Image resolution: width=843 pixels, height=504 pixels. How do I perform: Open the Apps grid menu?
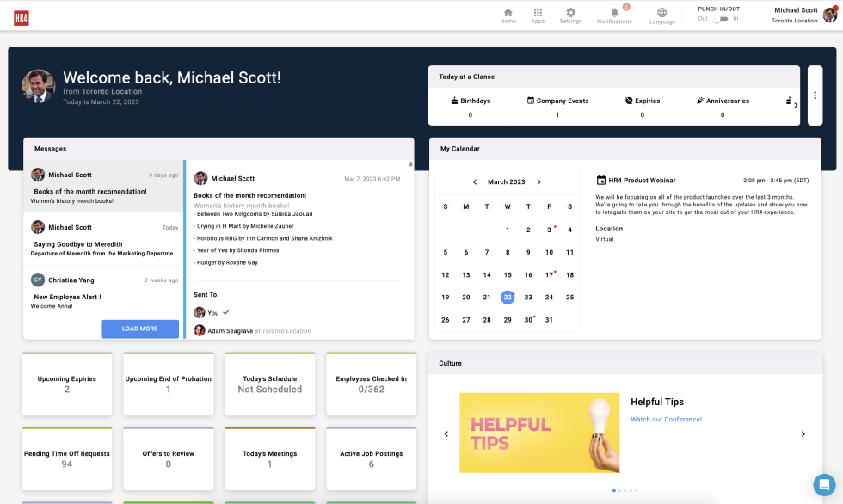538,15
